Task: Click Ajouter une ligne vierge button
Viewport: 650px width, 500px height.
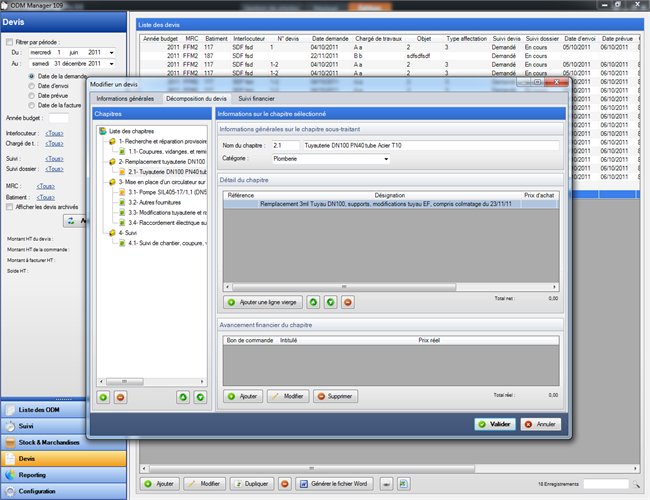Action: [x=262, y=301]
